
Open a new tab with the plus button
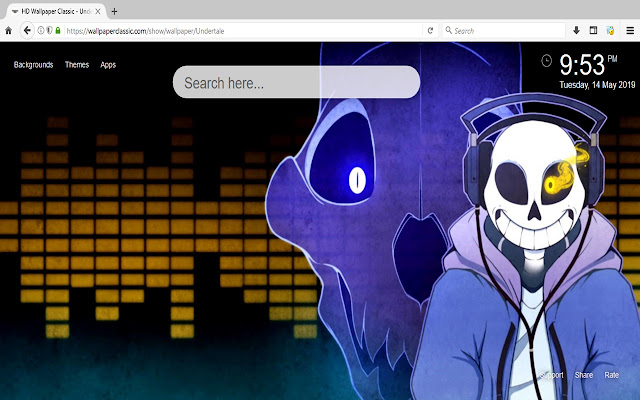114,11
